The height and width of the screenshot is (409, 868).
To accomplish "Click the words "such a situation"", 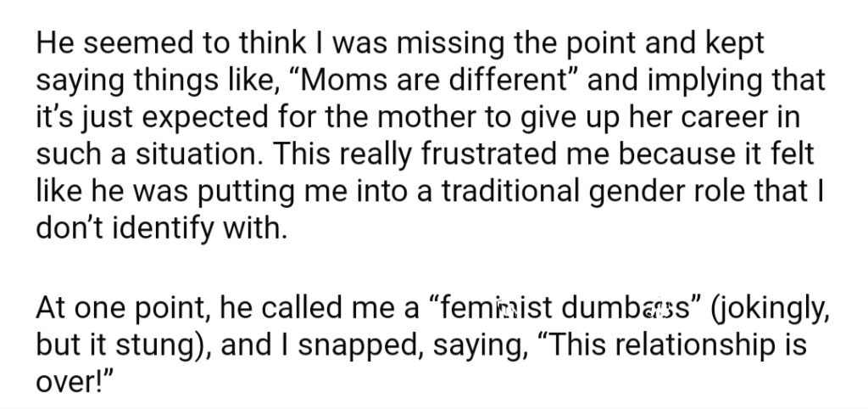I will (149, 154).
